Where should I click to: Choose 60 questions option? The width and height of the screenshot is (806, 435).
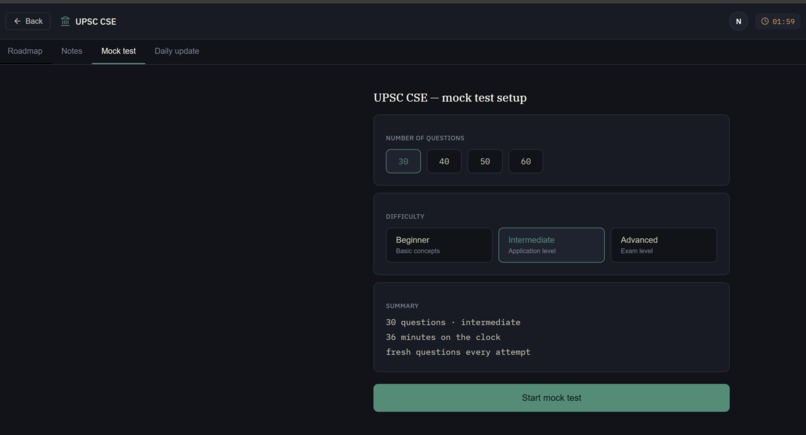[x=525, y=161]
